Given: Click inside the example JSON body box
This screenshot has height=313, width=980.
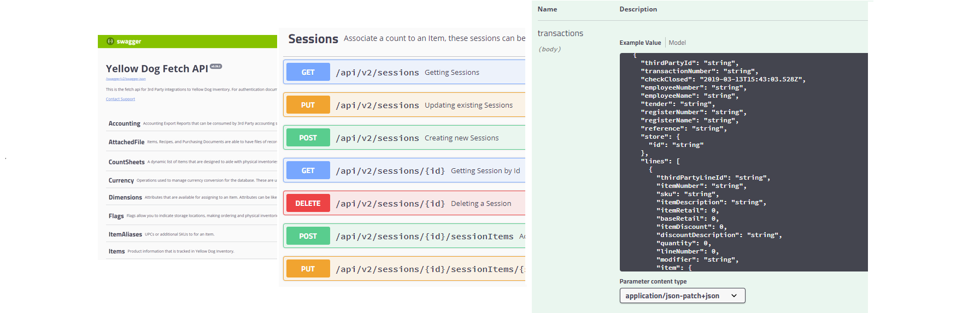Looking at the screenshot, I should tap(743, 162).
